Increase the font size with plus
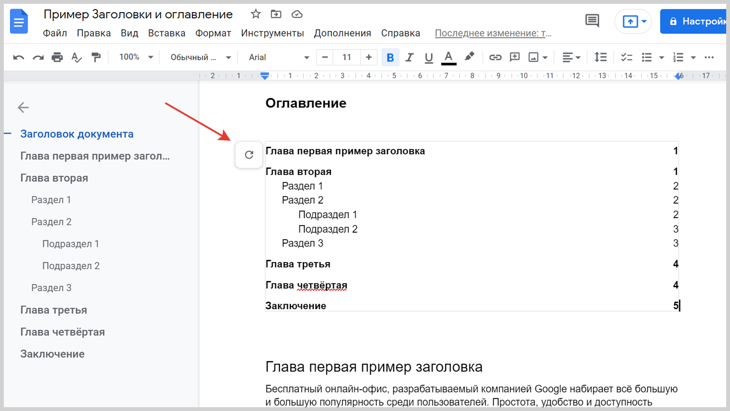This screenshot has width=730, height=411. (368, 57)
